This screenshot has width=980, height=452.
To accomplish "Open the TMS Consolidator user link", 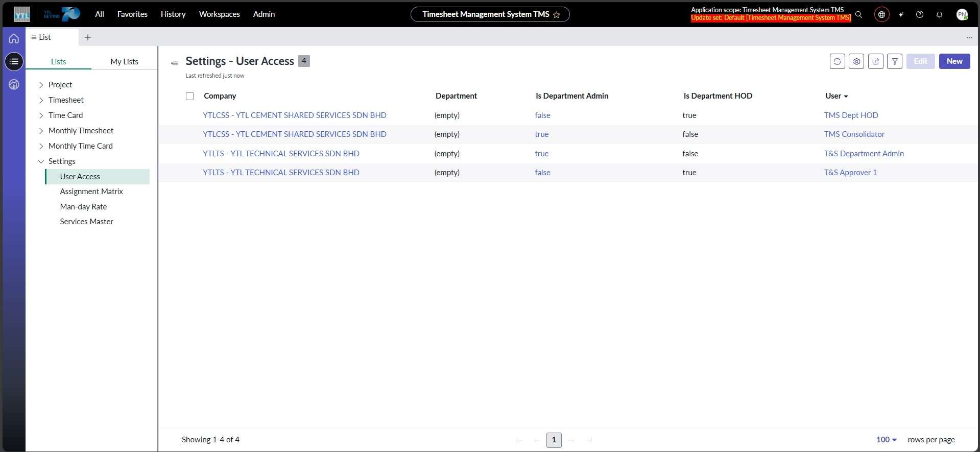I will tap(854, 134).
